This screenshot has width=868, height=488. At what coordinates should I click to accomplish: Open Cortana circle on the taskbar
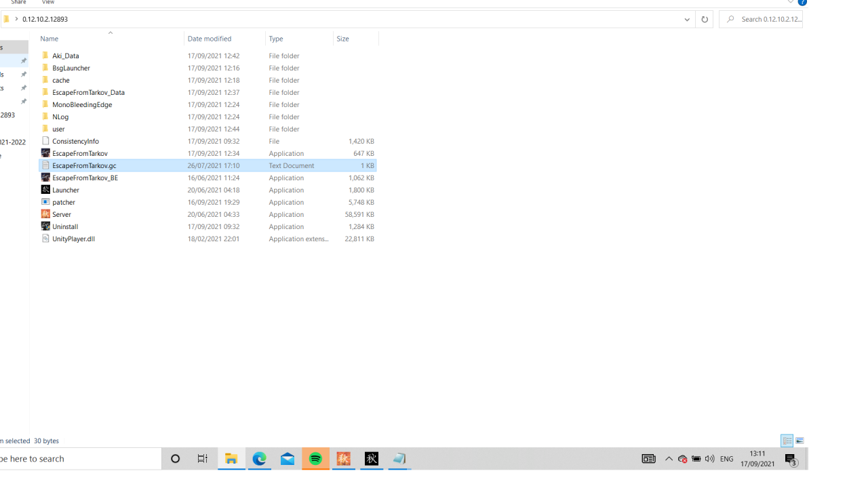coord(175,459)
